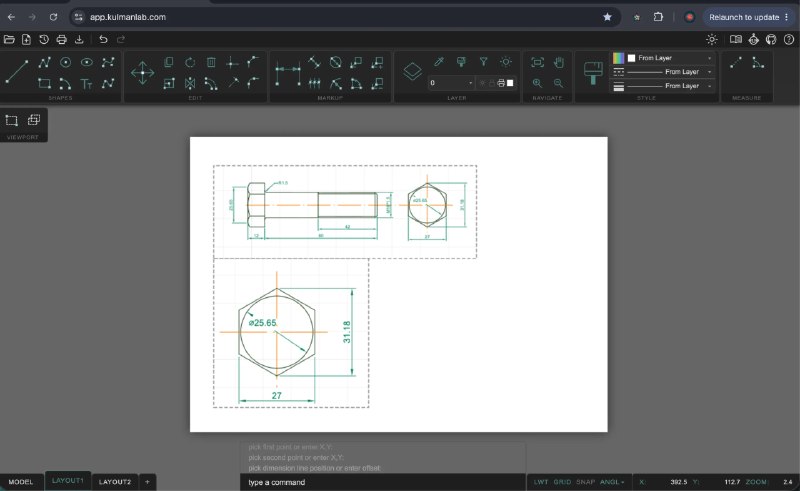Screen dimensions: 800x491
Task: Create a new viewport rectangle
Action: [x=11, y=120]
